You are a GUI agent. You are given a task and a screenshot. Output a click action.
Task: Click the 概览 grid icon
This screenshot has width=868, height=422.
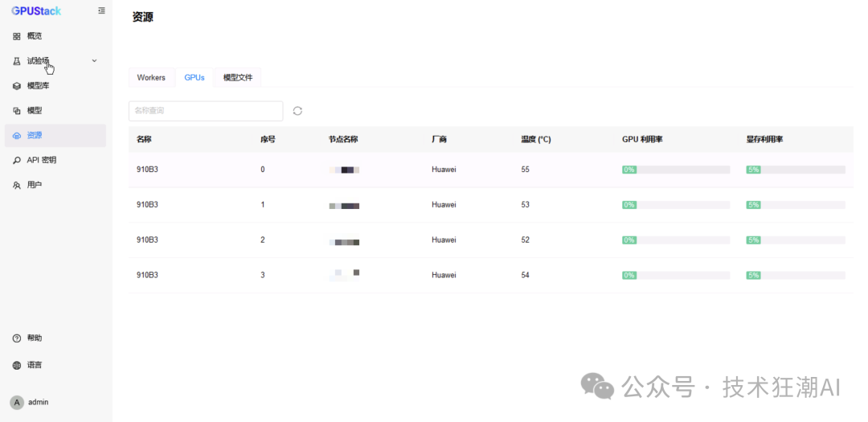click(x=17, y=36)
